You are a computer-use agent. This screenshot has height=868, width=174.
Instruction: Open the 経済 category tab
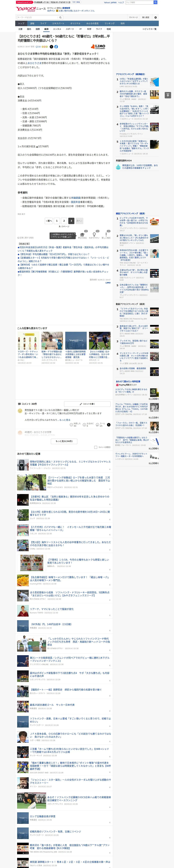point(46,29)
